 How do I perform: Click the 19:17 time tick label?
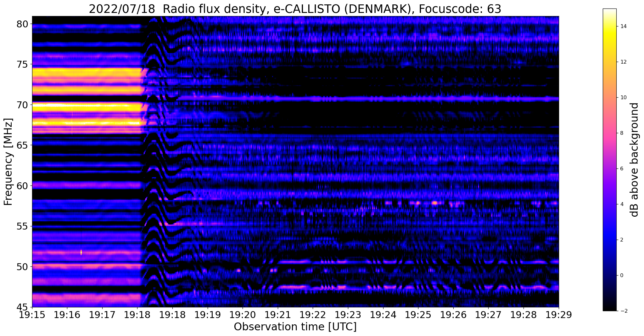[x=102, y=315]
